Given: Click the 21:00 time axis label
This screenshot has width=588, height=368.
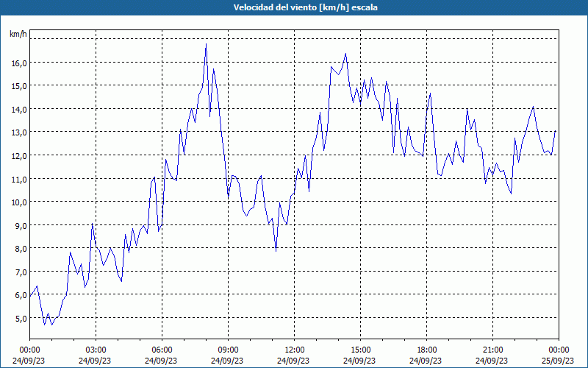Looking at the screenshot, I should click(492, 350).
